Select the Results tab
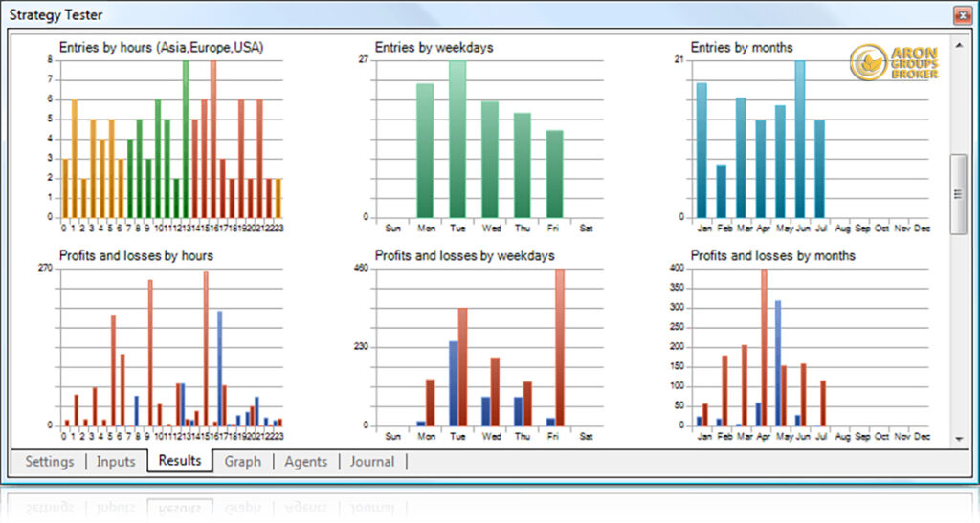This screenshot has width=980, height=523. click(x=180, y=461)
